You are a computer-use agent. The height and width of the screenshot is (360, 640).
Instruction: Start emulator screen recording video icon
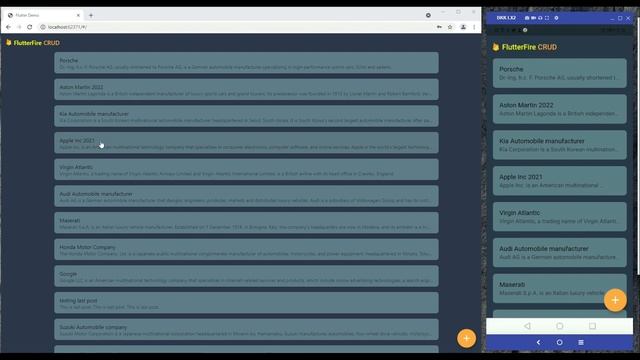(533, 18)
